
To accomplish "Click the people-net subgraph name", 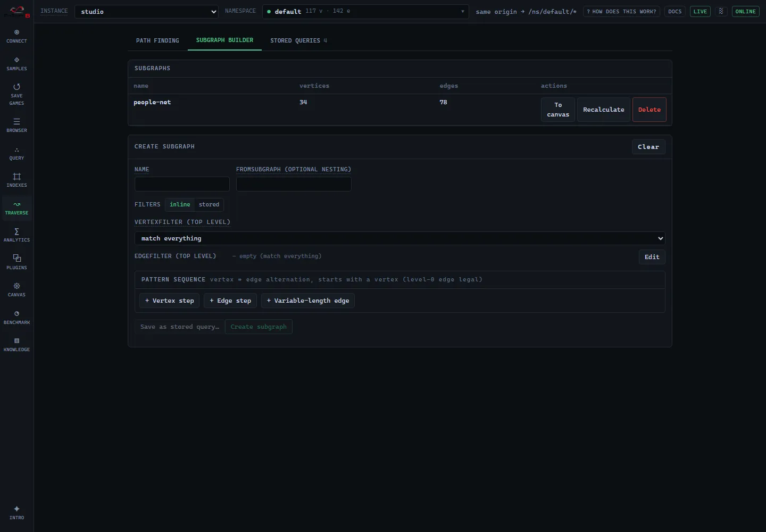I will tap(152, 102).
